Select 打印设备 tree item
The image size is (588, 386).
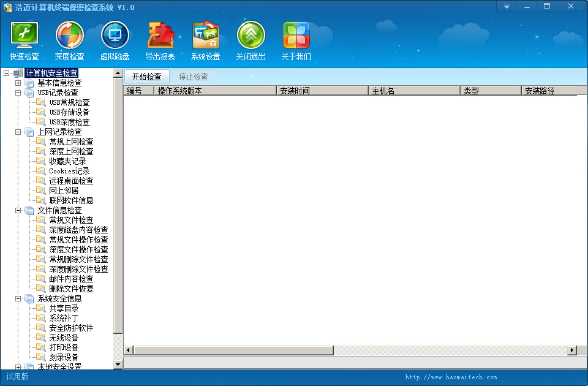tap(64, 348)
